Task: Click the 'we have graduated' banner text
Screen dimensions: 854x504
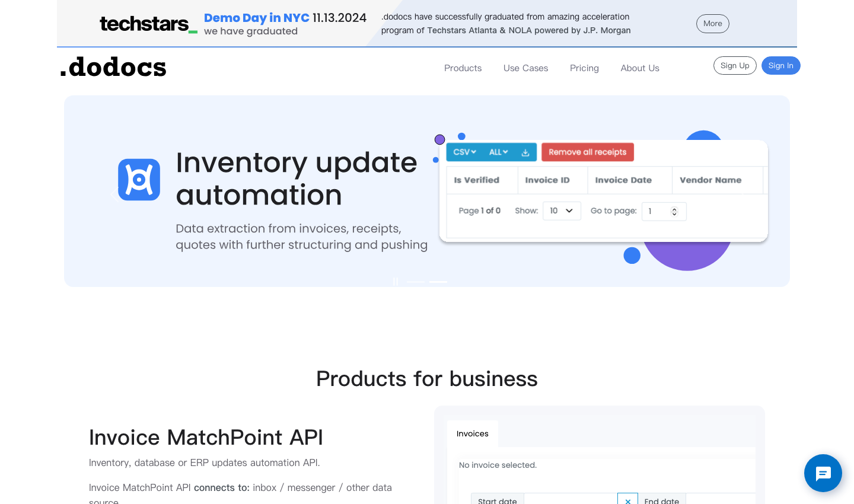Action: tap(251, 31)
